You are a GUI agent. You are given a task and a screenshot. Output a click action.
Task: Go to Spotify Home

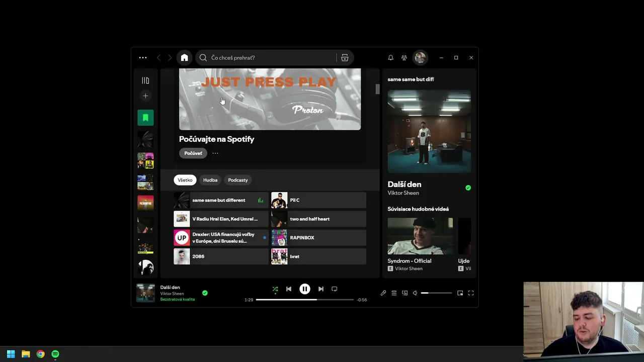[185, 58]
